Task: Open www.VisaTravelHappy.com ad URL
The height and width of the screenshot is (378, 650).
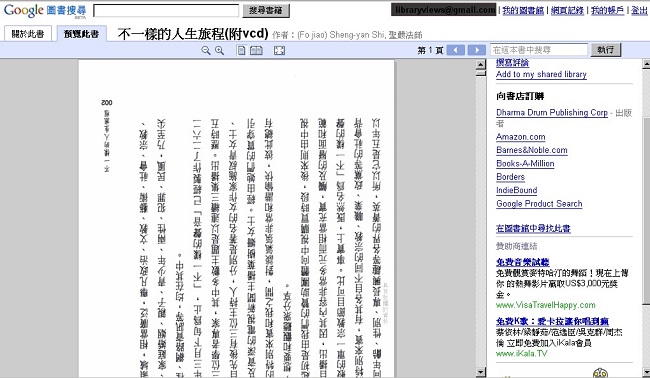Action: pos(546,305)
